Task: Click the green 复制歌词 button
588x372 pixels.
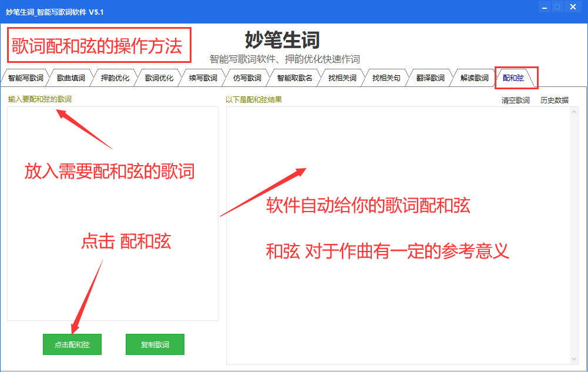Action: (155, 344)
